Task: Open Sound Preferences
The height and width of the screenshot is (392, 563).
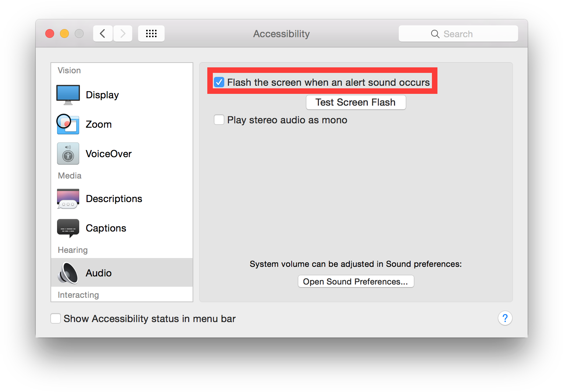Action: (355, 281)
